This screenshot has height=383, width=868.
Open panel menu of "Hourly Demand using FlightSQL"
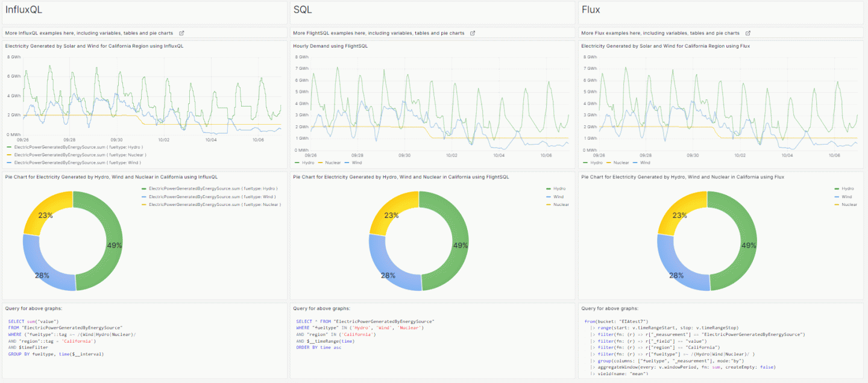tap(330, 46)
